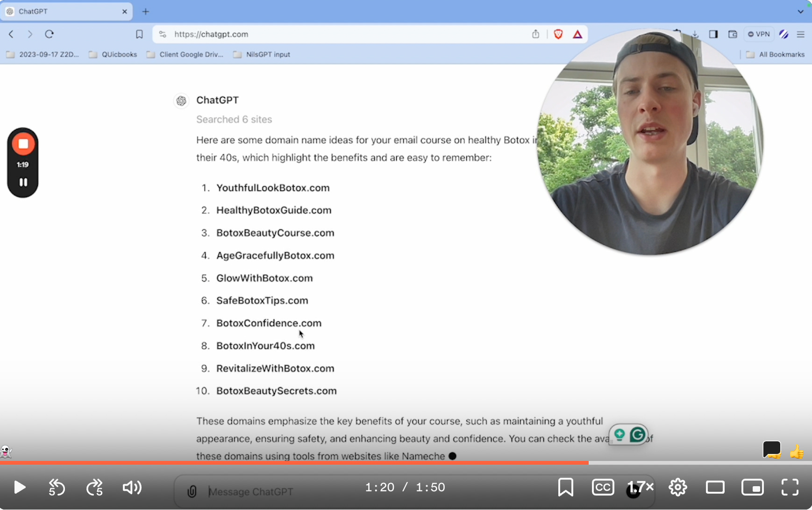812x510 pixels.
Task: Open the browser hamburger menu
Action: click(x=801, y=34)
